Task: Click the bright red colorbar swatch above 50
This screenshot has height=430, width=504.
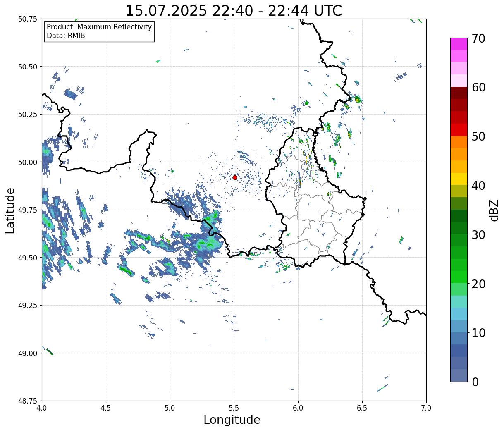Action: pyautogui.click(x=459, y=130)
